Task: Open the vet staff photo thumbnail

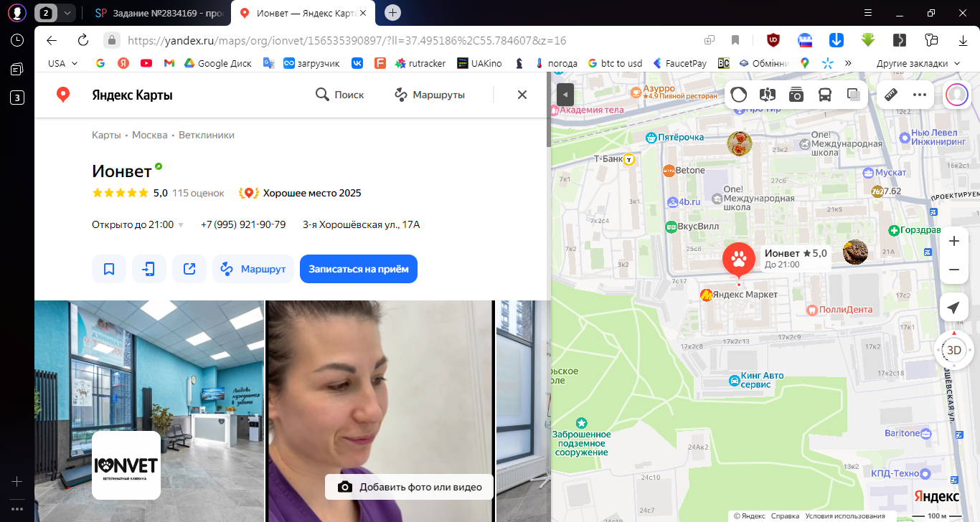Action: [x=381, y=411]
